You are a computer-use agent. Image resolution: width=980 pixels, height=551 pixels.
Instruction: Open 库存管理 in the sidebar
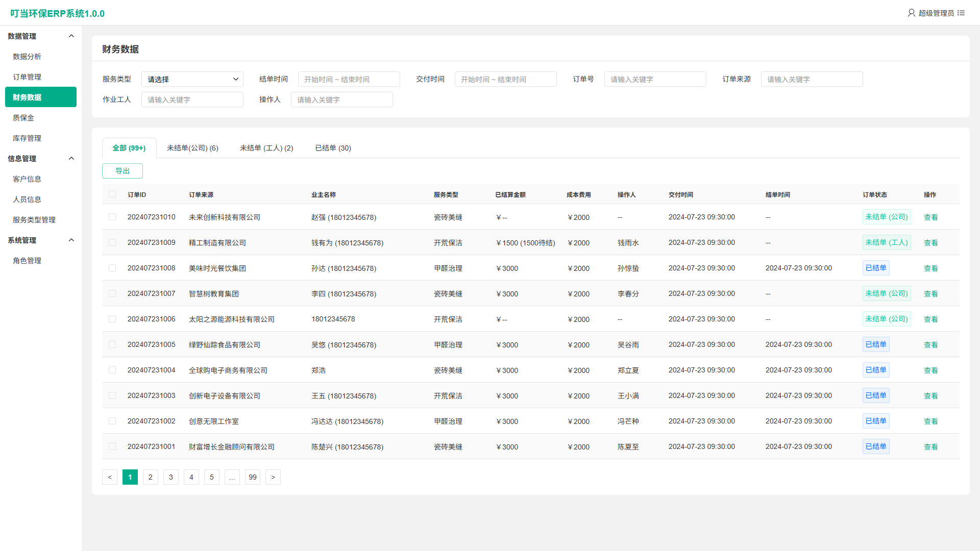pos(41,138)
